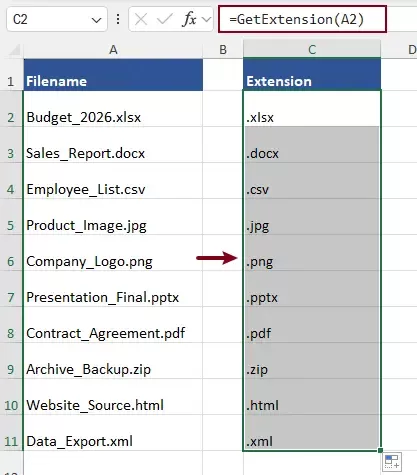The width and height of the screenshot is (417, 475).
Task: Click cell with Website_Source.html
Action: pos(113,397)
